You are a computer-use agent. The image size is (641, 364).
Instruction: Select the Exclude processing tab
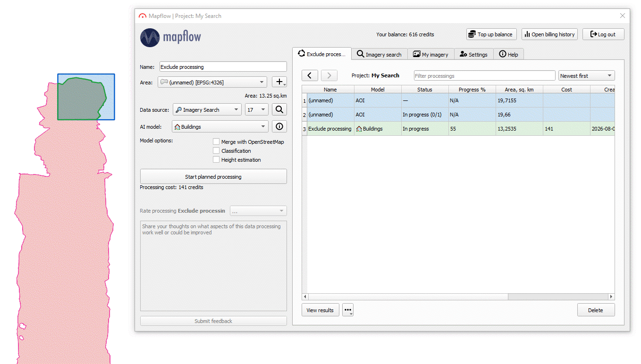tap(322, 54)
